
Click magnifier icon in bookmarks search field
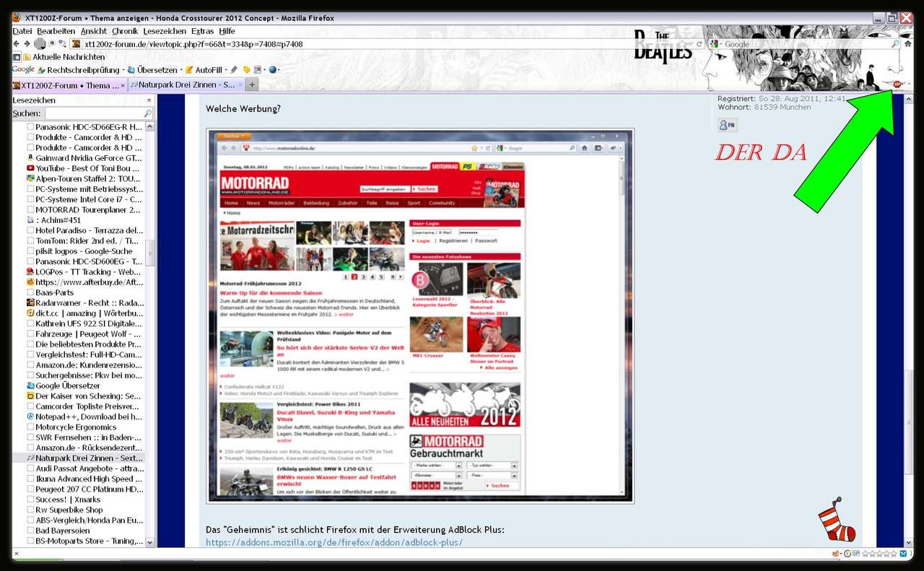click(147, 114)
